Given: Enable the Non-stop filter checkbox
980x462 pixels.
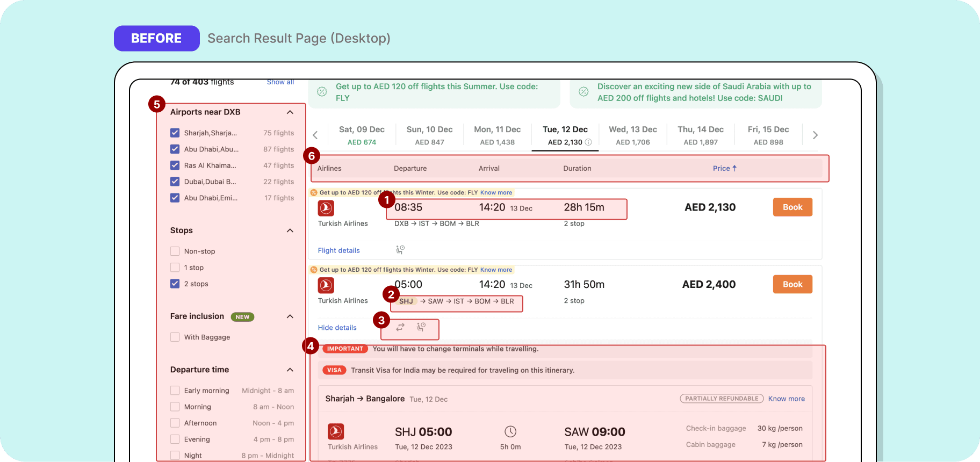Looking at the screenshot, I should [x=175, y=251].
